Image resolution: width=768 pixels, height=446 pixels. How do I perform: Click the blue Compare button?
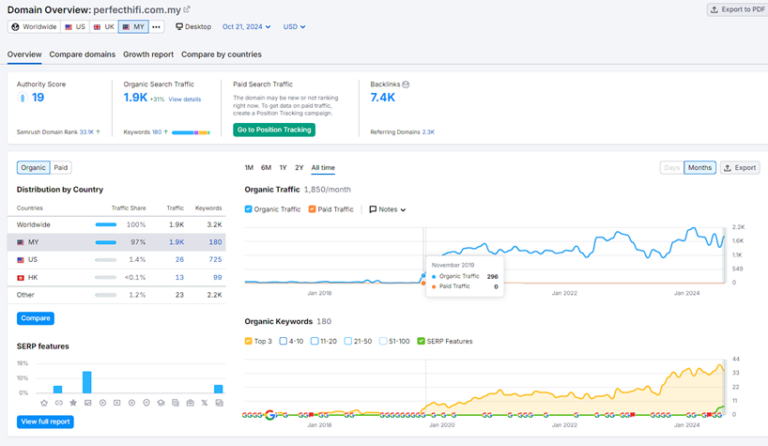(36, 318)
